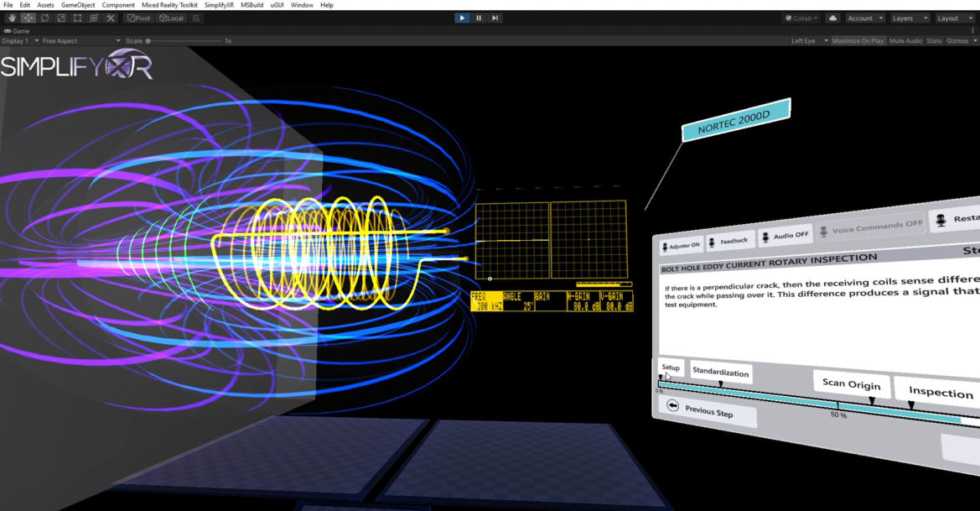Open the Layout dropdown
This screenshot has height=511, width=980.
pos(954,18)
